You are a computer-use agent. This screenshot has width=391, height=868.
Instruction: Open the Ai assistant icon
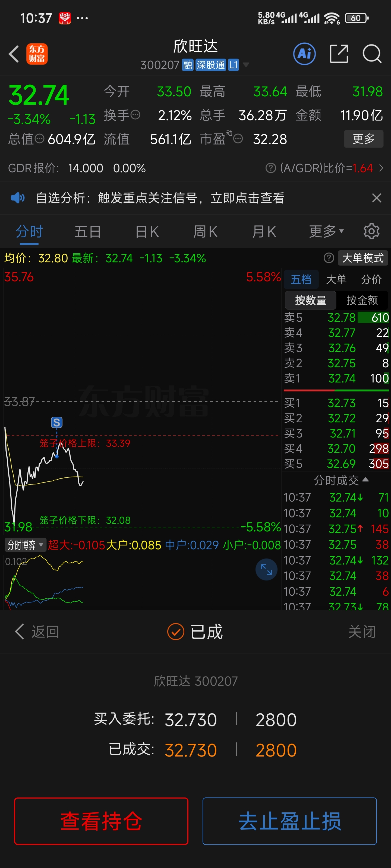click(x=304, y=54)
